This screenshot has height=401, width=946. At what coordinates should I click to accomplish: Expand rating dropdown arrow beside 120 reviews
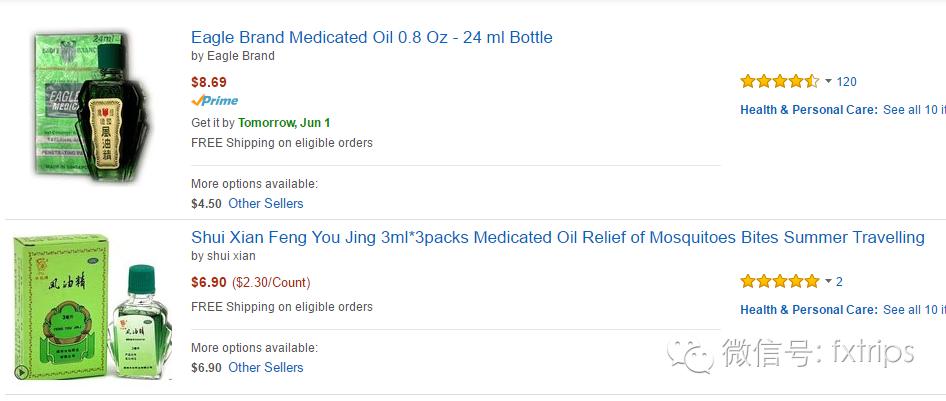(828, 82)
